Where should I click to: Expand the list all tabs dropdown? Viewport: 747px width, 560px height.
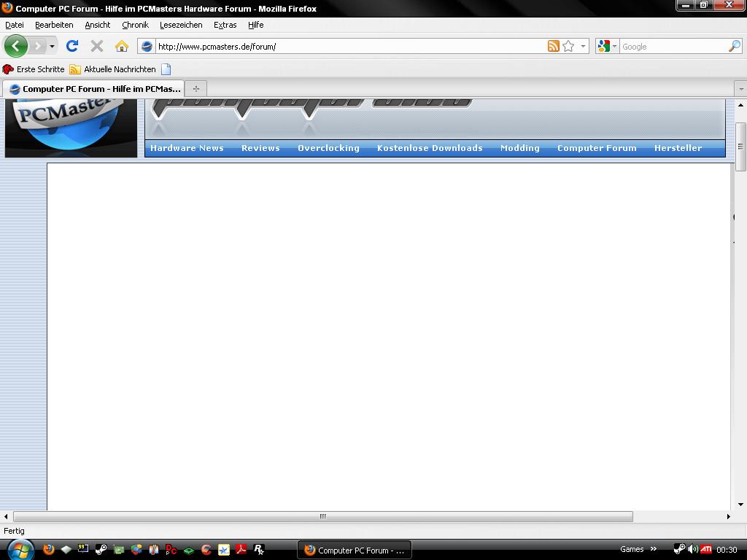coord(740,88)
